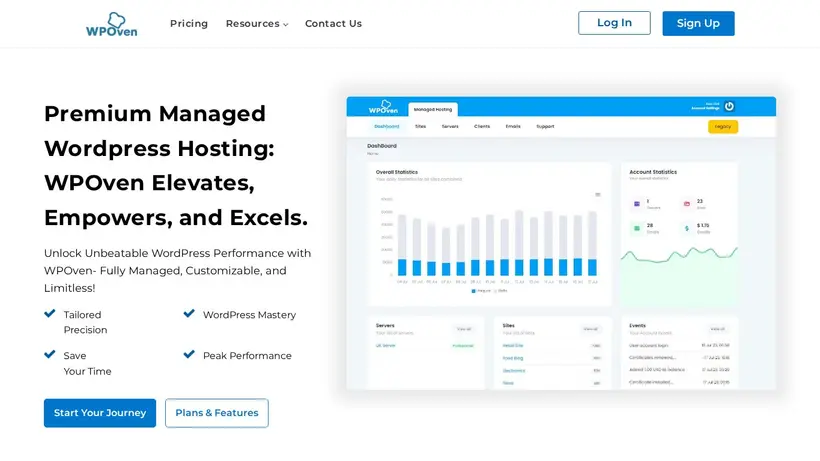
Task: Click the red sites icon in Account Statistics
Action: coord(687,204)
